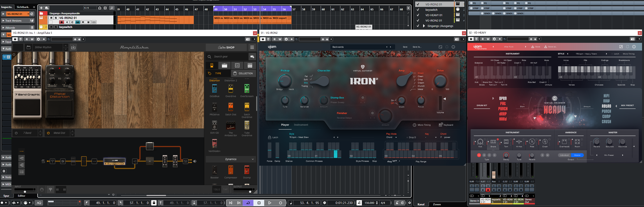The image size is (644, 207).
Task: Open transport bar setup gear icon
Action: tap(410, 203)
